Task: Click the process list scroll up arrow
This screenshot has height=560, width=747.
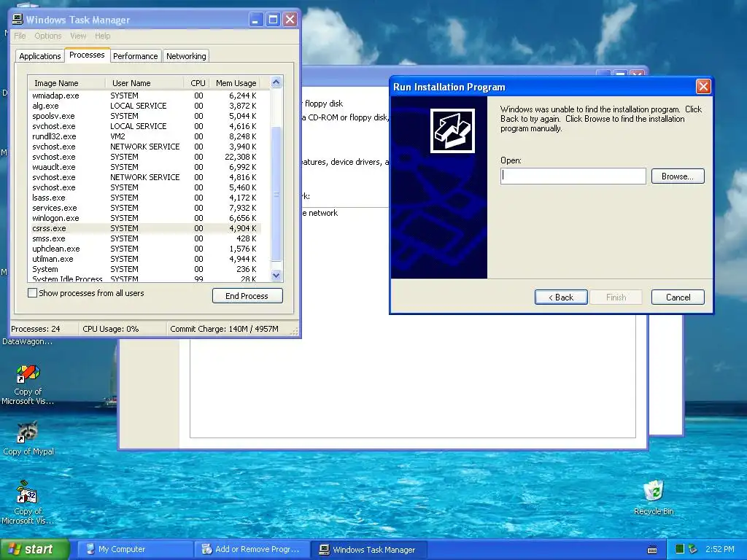Action: click(x=276, y=82)
